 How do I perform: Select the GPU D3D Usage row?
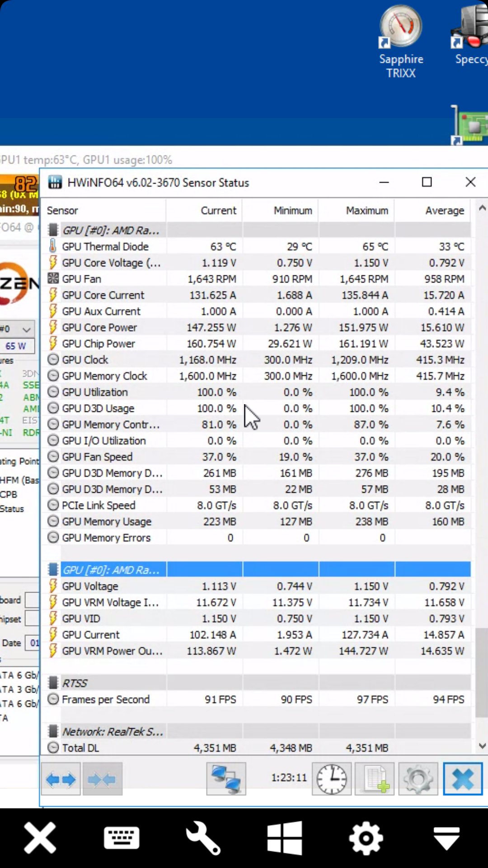[256, 408]
